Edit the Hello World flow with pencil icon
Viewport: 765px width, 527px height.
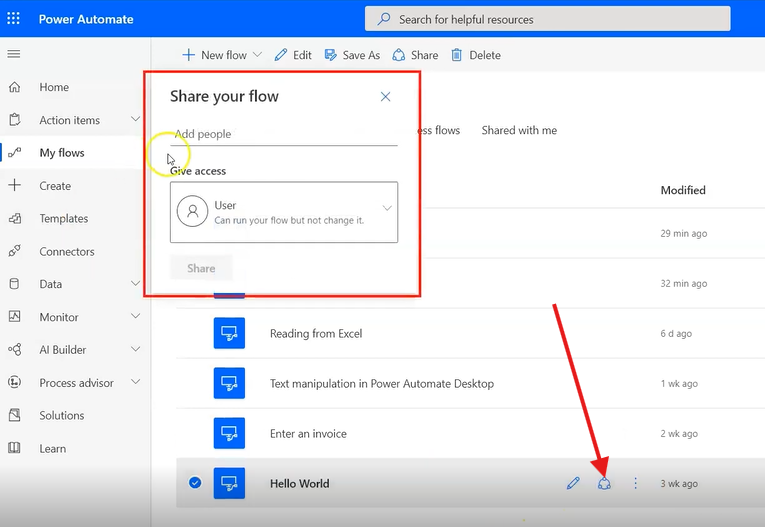pos(573,483)
